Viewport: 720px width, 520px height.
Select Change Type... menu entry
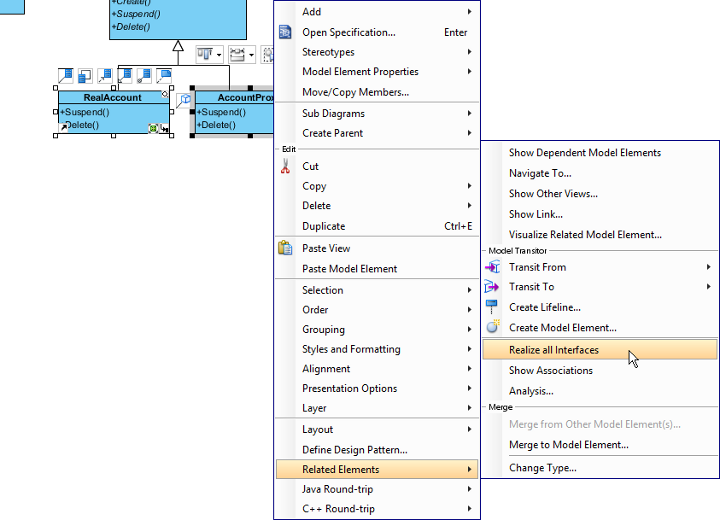pos(600,468)
